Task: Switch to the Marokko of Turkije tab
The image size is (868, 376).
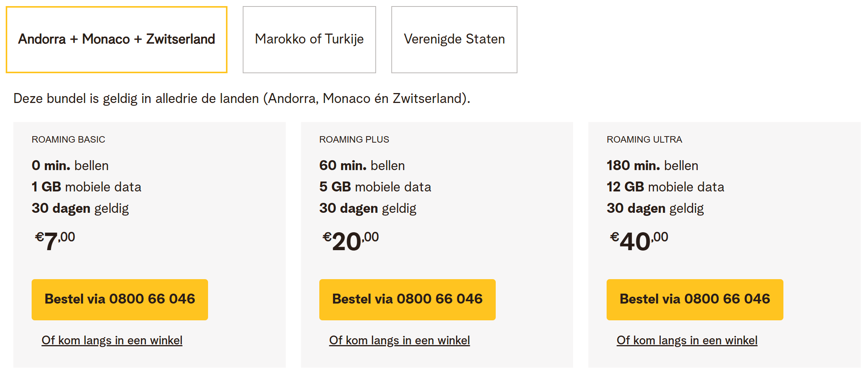Action: (x=309, y=39)
